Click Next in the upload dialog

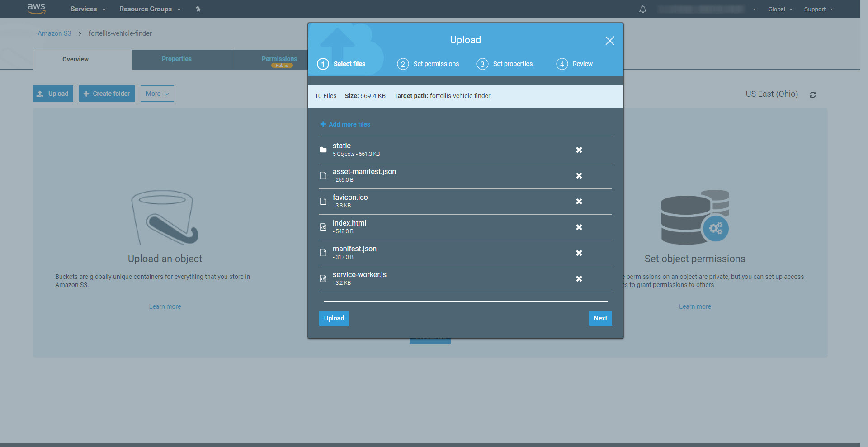coord(600,318)
